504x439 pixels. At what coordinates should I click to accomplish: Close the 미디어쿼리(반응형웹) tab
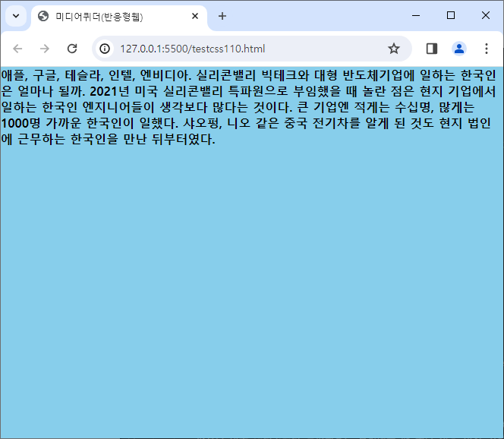click(195, 16)
